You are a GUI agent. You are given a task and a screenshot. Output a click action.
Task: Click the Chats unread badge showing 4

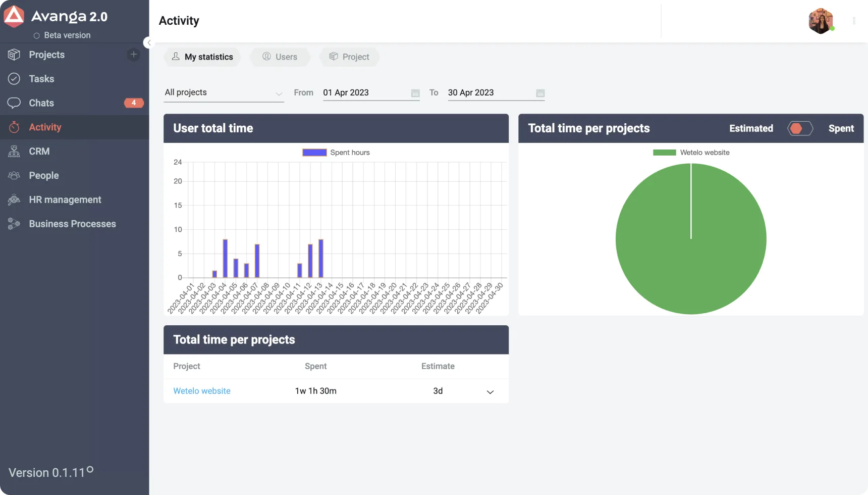coord(134,103)
